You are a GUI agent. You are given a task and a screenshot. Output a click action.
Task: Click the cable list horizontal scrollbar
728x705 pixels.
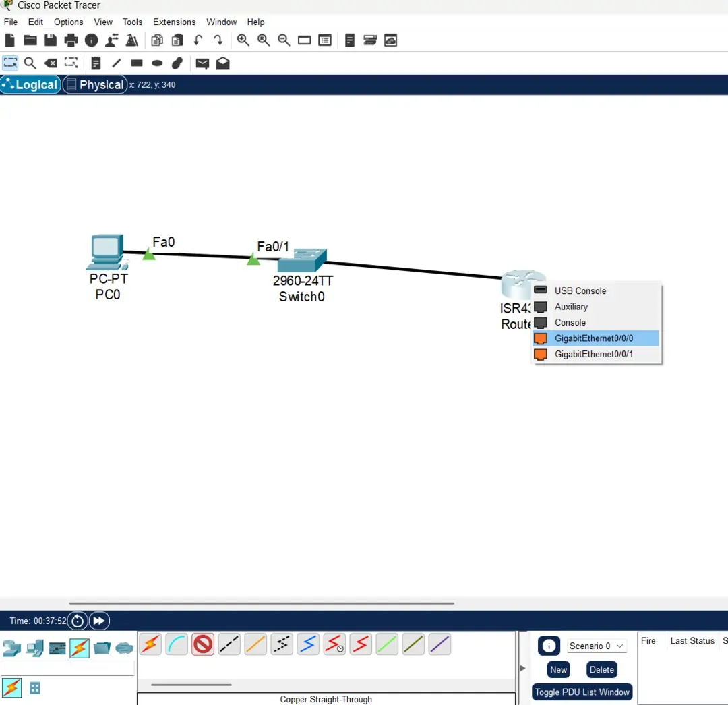pos(191,685)
